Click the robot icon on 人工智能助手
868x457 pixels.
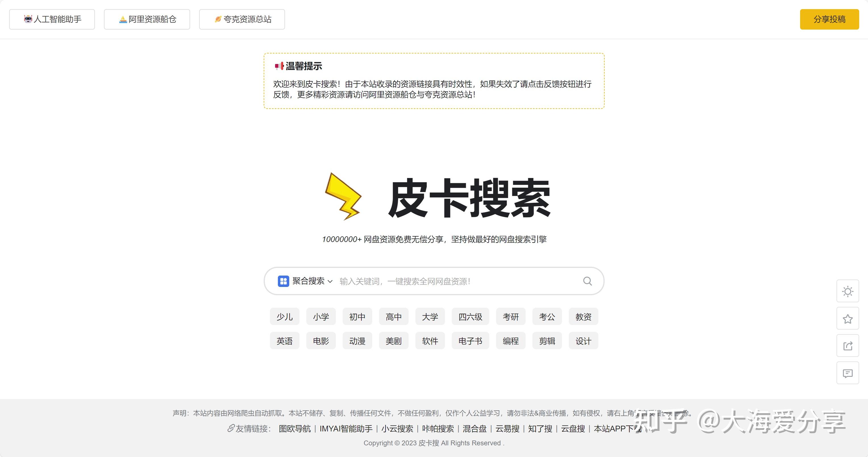[x=28, y=19]
